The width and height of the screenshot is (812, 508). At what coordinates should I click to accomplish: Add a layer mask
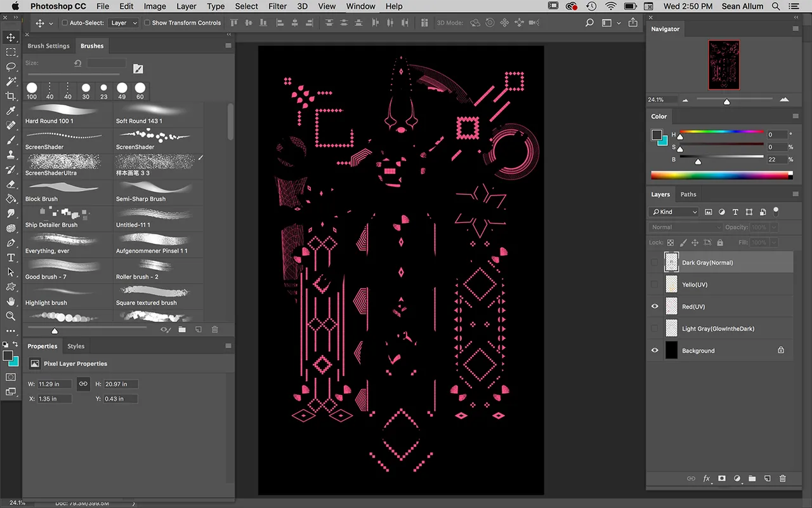click(722, 478)
